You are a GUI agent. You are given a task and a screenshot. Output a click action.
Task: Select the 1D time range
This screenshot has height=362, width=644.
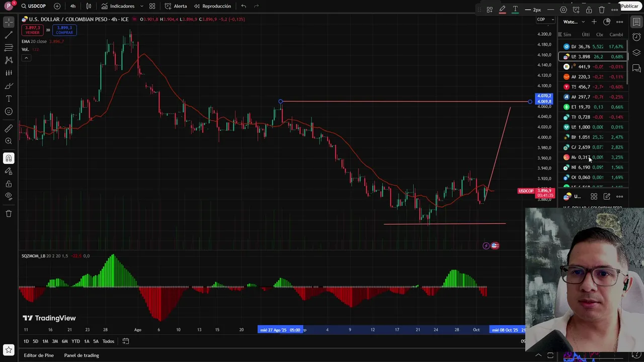click(26, 341)
